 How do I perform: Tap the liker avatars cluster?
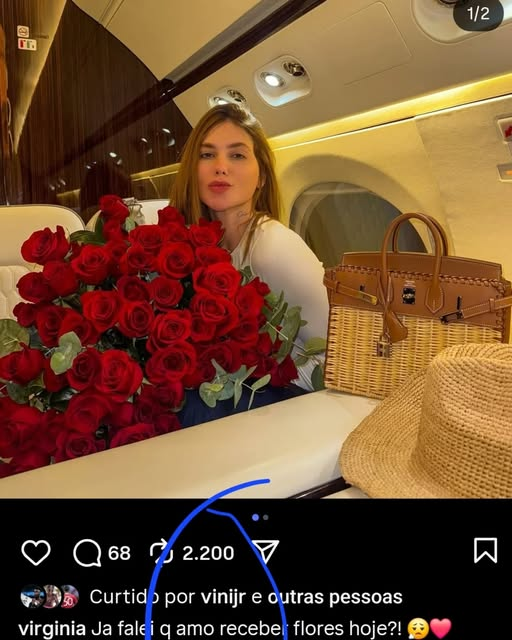point(50,596)
